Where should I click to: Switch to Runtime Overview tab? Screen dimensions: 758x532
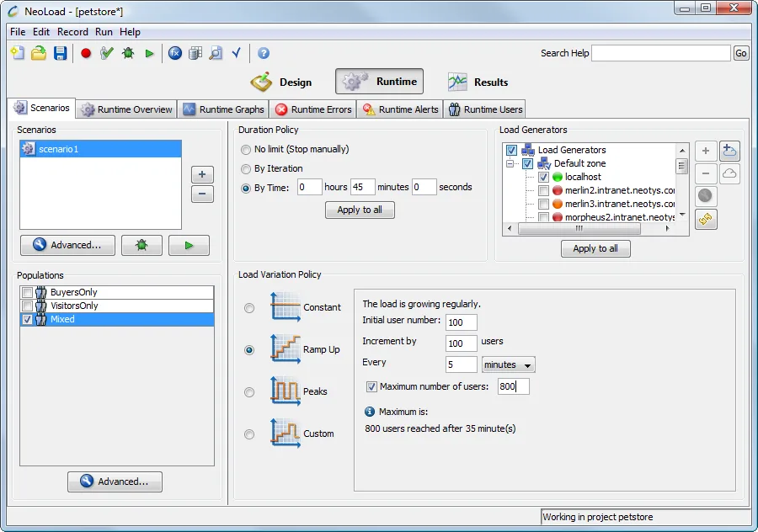[126, 109]
